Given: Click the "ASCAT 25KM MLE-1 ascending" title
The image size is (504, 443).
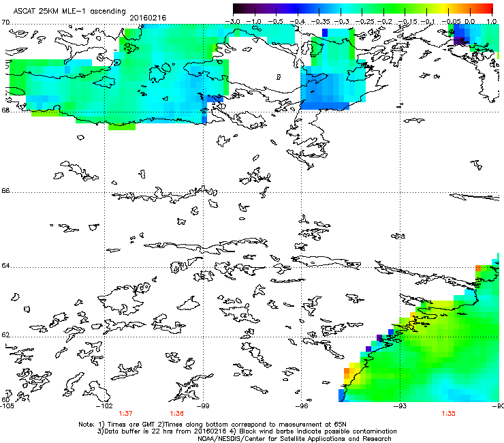Looking at the screenshot, I should (69, 11).
